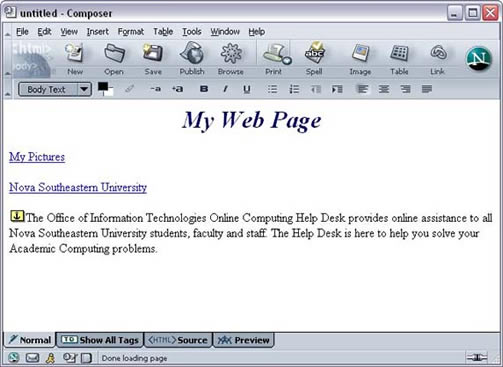Image resolution: width=503 pixels, height=367 pixels.
Task: Open a file using the Open icon
Action: point(114,58)
